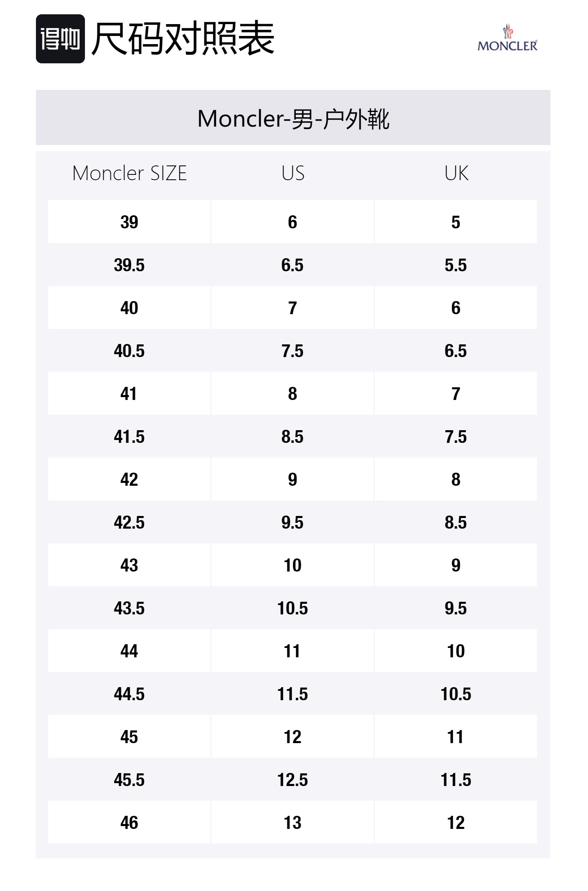This screenshot has height=891, width=588.
Task: Click the Moncler brand logo
Action: point(507,38)
